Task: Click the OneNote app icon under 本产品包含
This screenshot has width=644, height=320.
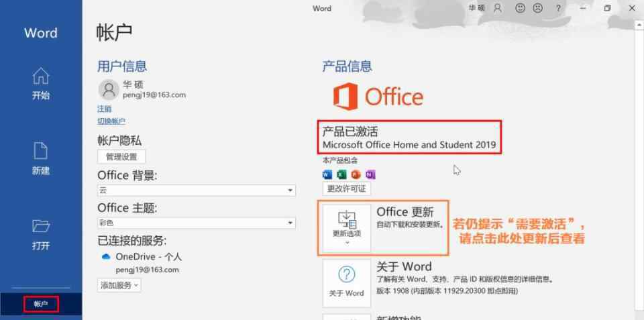Action: click(370, 175)
